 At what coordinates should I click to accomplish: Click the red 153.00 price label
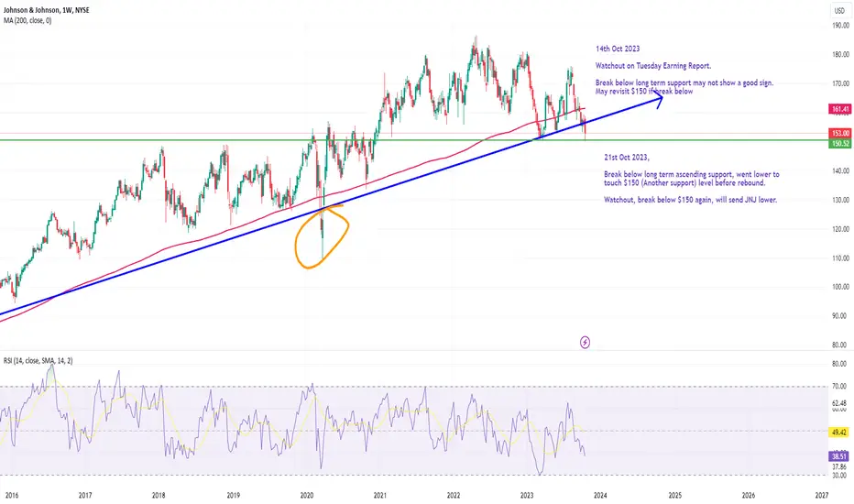pyautogui.click(x=840, y=134)
